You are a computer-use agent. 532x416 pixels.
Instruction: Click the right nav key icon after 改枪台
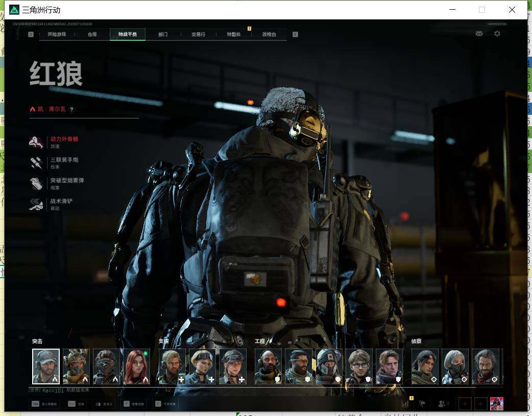(295, 34)
